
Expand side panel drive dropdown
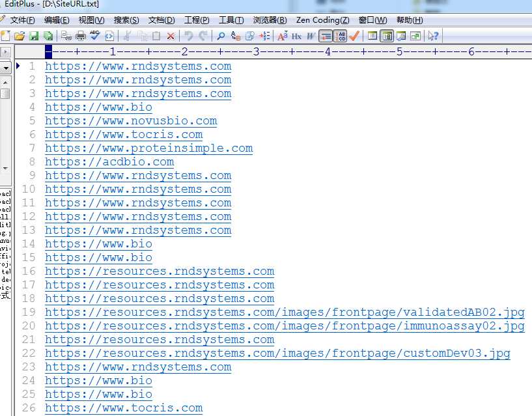click(5, 68)
